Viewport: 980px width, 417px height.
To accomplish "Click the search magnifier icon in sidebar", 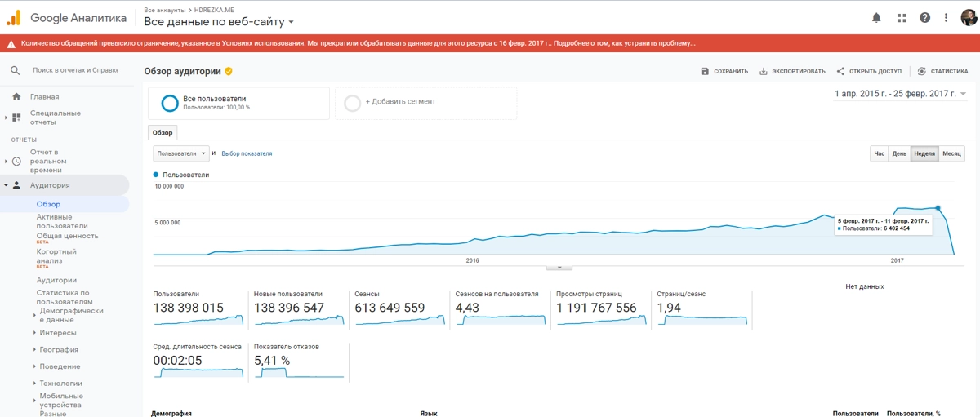I will pyautogui.click(x=16, y=71).
